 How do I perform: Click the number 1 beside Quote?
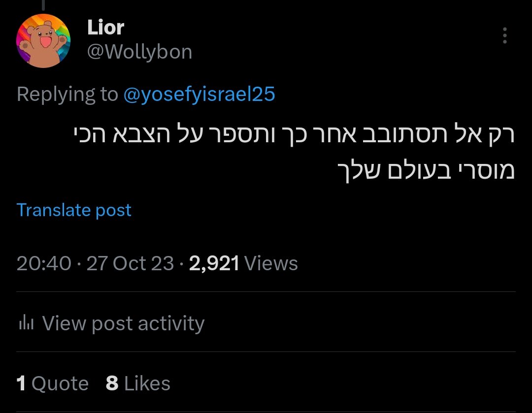pos(21,383)
